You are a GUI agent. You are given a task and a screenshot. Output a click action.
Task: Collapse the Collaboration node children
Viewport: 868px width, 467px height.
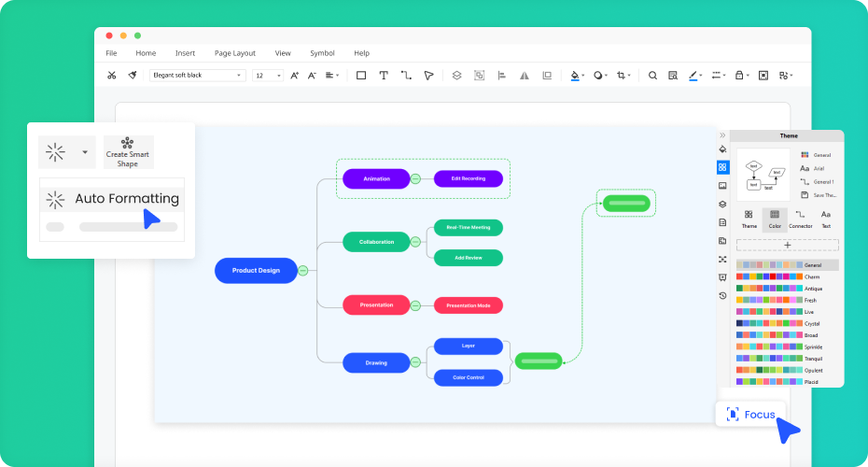pos(415,242)
